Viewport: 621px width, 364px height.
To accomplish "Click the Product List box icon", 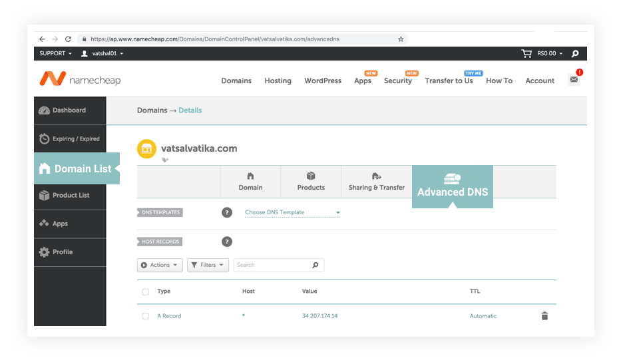I will 44,195.
